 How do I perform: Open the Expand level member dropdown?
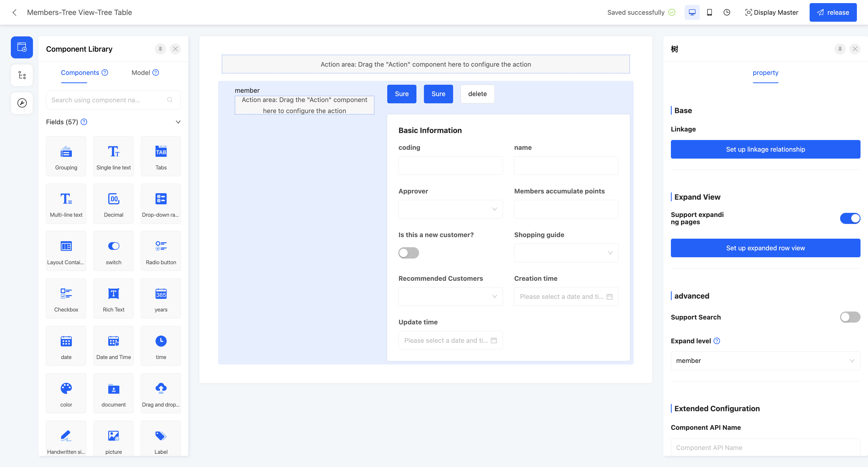point(765,361)
